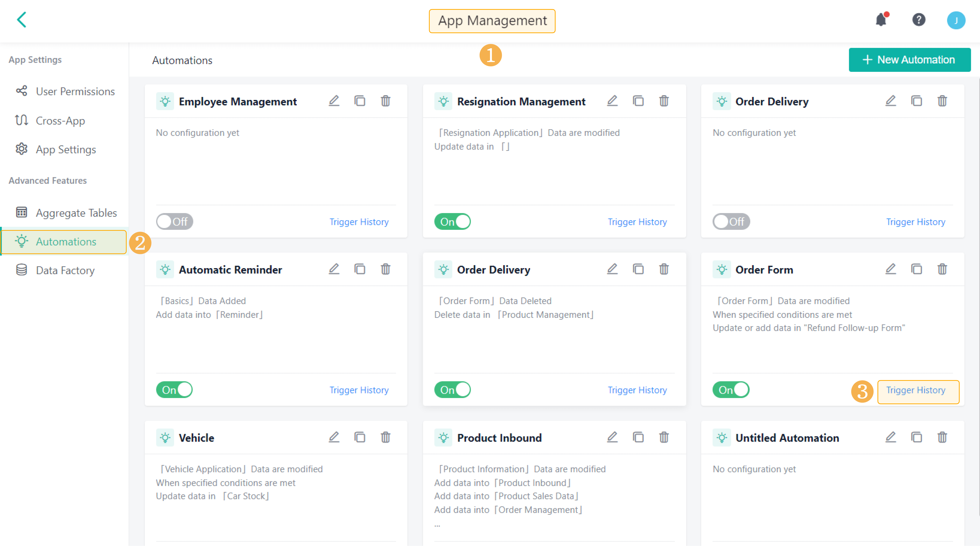
Task: Delete the unconfigured Order Delivery automation
Action: click(942, 101)
